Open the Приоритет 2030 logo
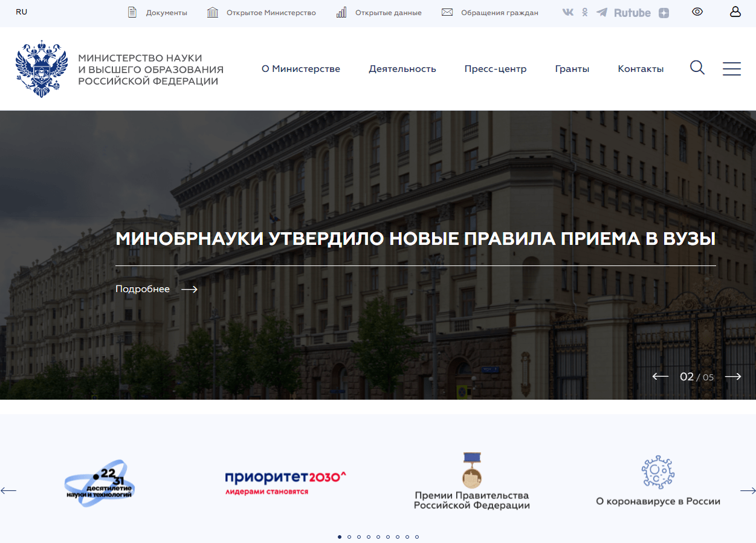This screenshot has height=543, width=756. point(285,483)
